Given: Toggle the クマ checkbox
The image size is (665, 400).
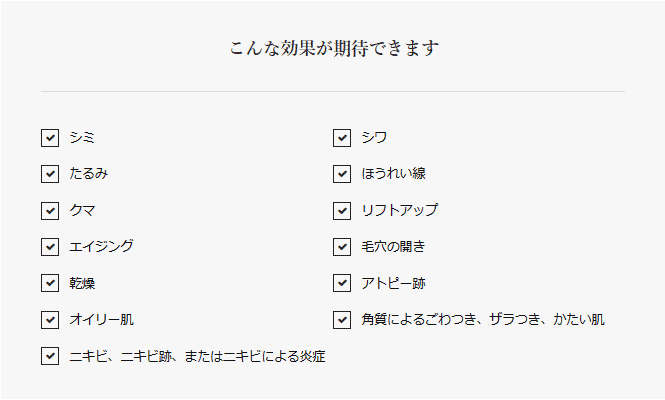Looking at the screenshot, I should tap(50, 210).
